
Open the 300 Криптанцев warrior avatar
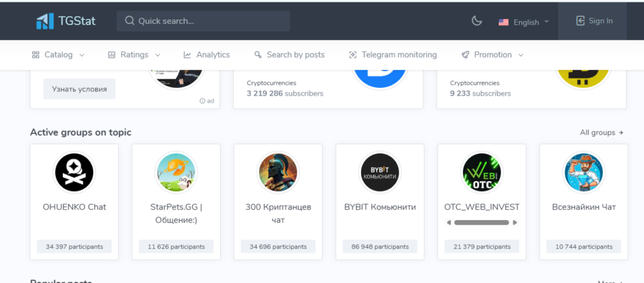278,172
